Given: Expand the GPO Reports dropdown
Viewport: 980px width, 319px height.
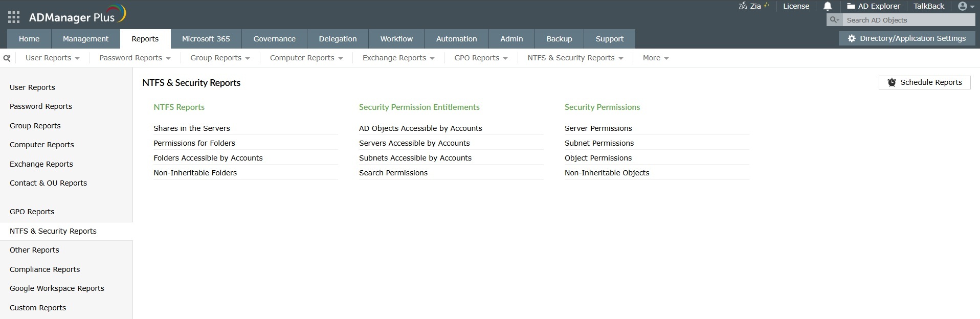Looking at the screenshot, I should (481, 58).
